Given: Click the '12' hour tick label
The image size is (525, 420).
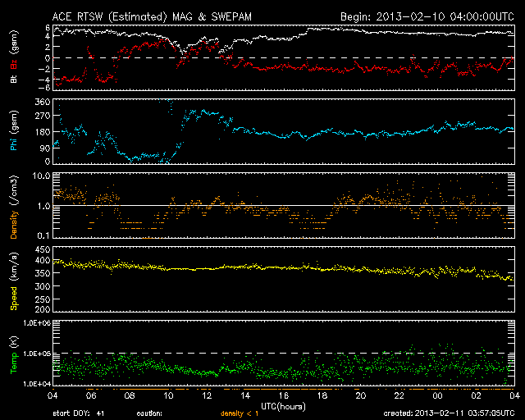Looking at the screenshot, I should pos(207,395).
